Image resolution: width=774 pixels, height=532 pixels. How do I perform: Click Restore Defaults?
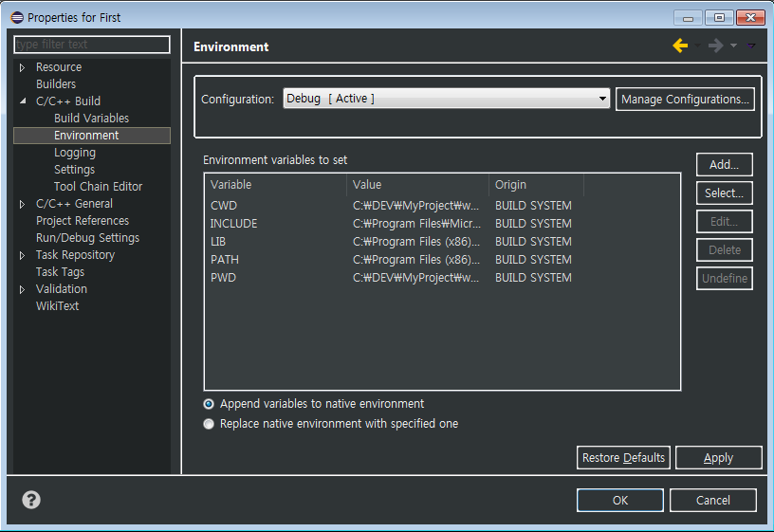coord(623,457)
